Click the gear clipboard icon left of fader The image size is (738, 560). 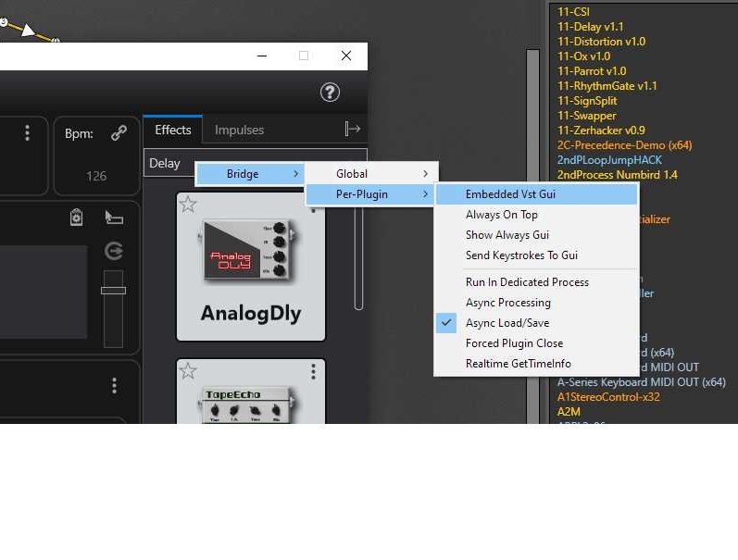point(77,218)
